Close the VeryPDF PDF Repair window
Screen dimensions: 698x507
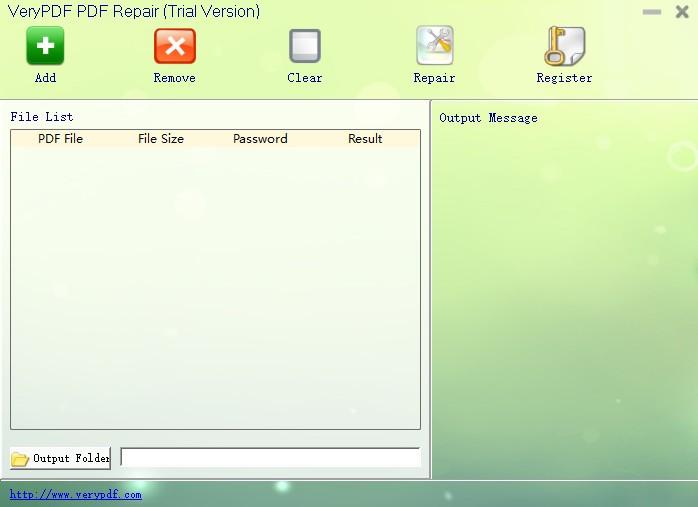click(682, 12)
